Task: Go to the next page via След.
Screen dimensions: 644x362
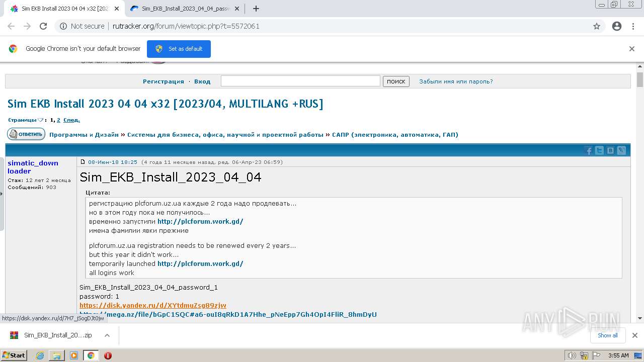Action: [71, 120]
